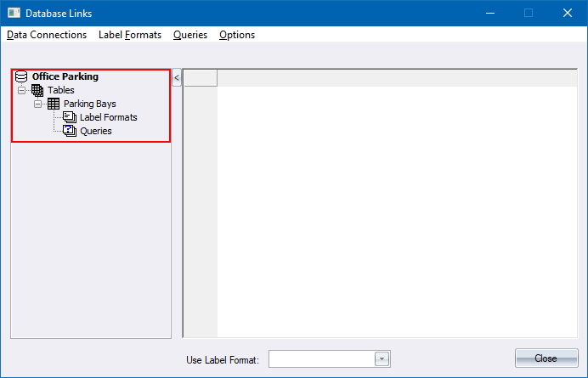Image resolution: width=588 pixels, height=378 pixels.
Task: Click inside the Use Label Format field
Action: click(321, 359)
